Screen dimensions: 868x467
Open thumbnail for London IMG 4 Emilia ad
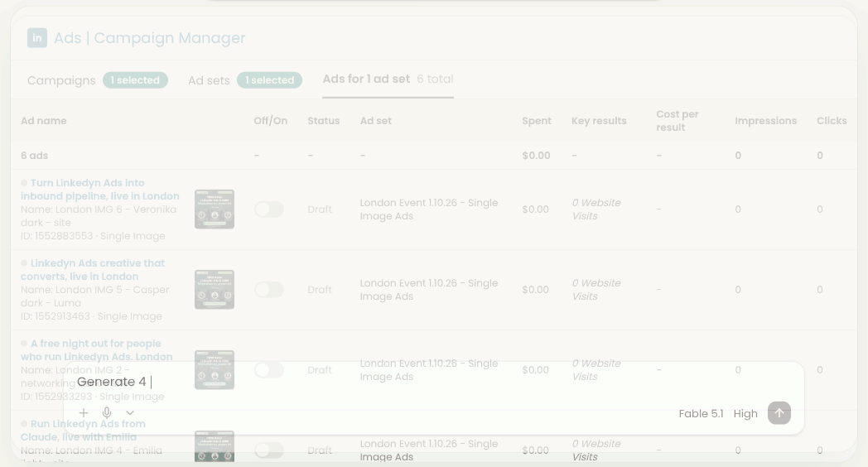(215, 446)
